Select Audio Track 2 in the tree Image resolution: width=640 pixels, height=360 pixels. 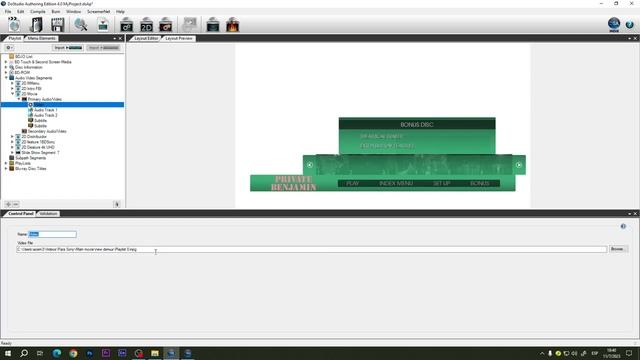[x=45, y=116]
